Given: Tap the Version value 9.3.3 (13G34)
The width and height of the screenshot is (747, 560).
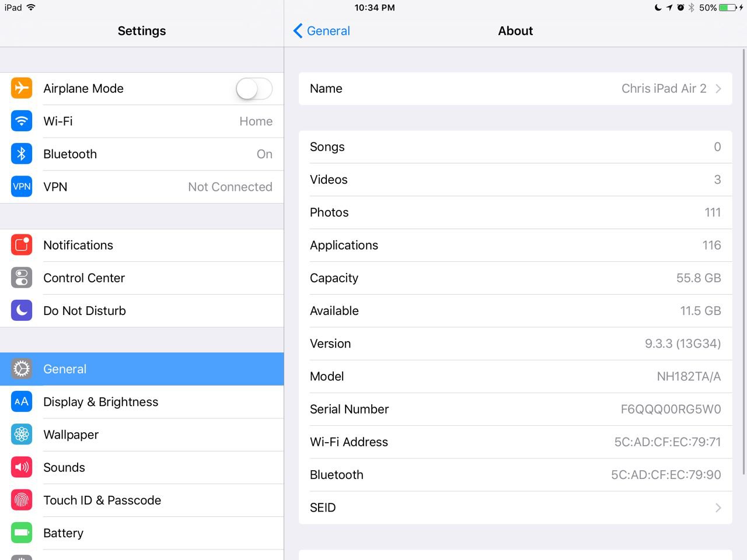Looking at the screenshot, I should 683,344.
